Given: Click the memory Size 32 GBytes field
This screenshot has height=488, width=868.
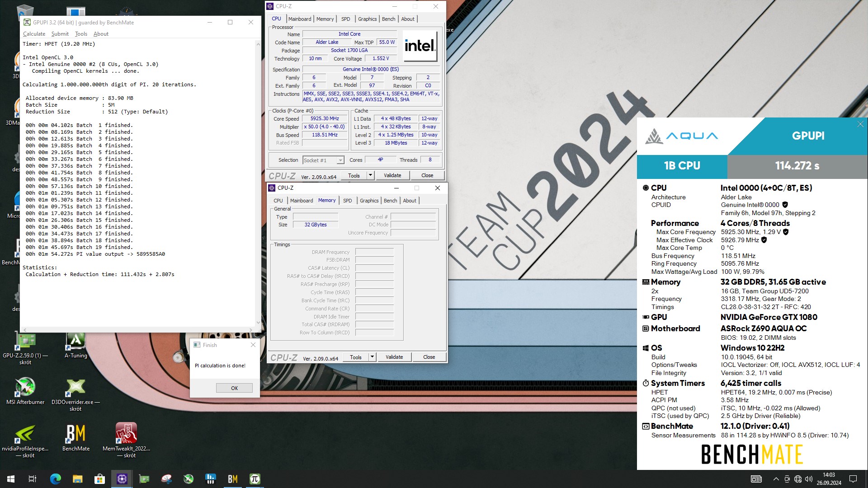Looking at the screenshot, I should point(315,225).
